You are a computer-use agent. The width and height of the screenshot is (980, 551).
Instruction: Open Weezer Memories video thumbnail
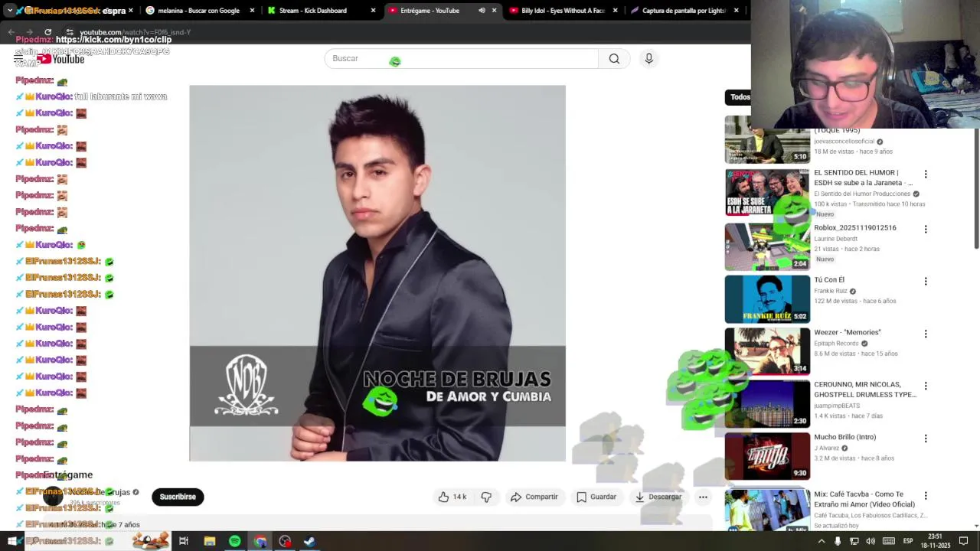767,351
